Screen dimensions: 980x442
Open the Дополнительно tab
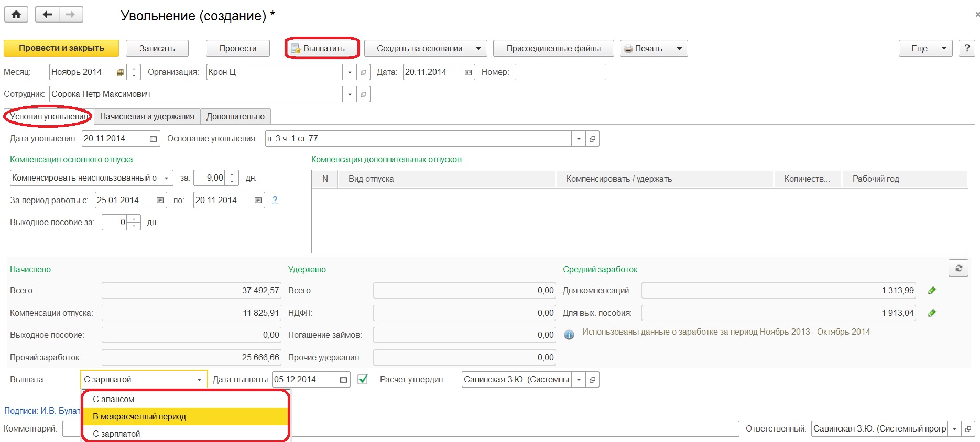coord(235,116)
